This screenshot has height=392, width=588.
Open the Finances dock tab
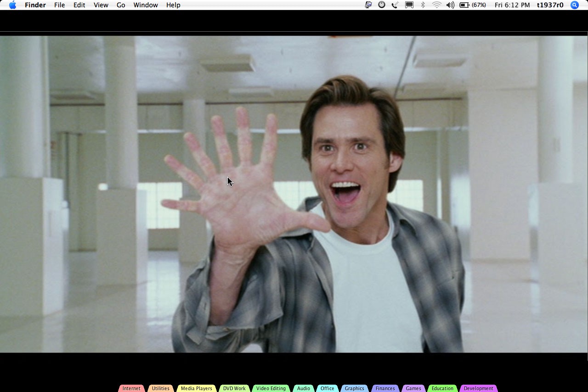click(x=385, y=388)
